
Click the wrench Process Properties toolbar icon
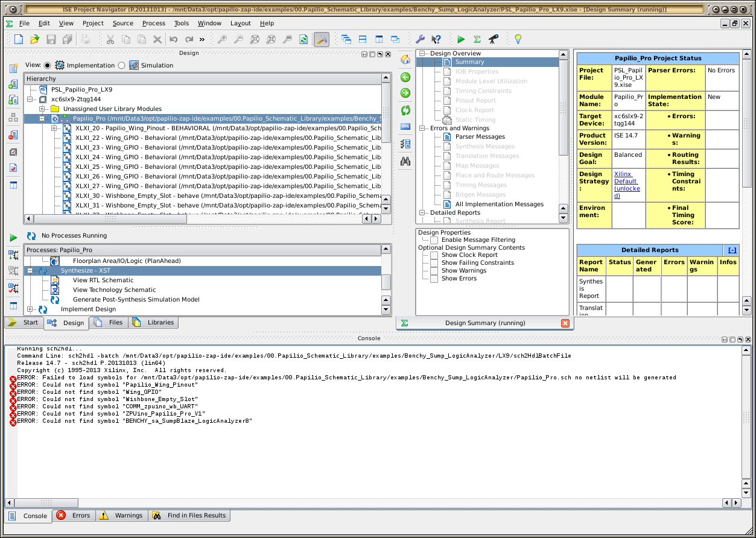click(421, 39)
